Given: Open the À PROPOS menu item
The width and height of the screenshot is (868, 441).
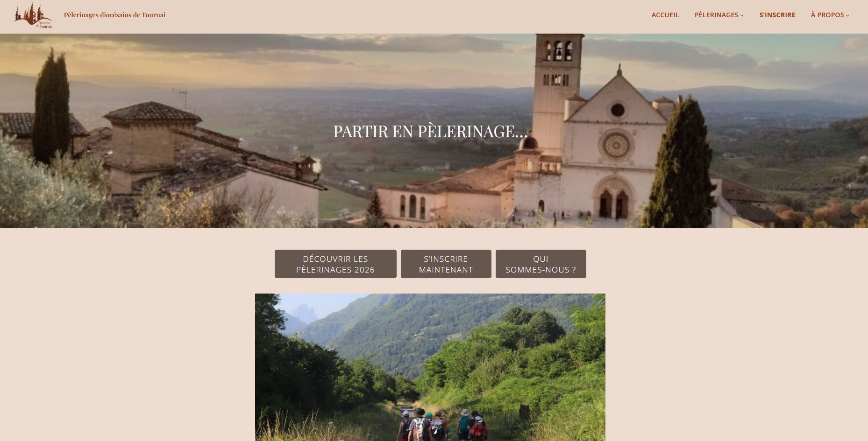Looking at the screenshot, I should click(827, 15).
